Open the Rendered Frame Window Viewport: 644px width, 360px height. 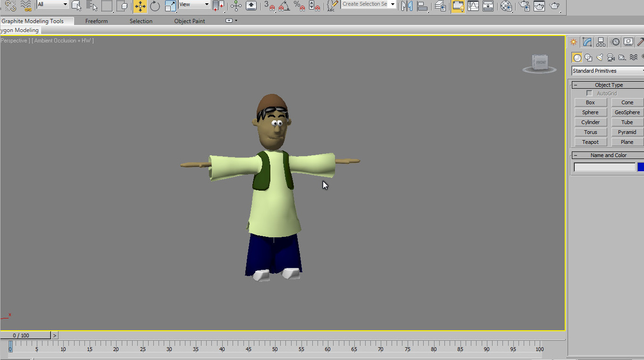pyautogui.click(x=539, y=6)
